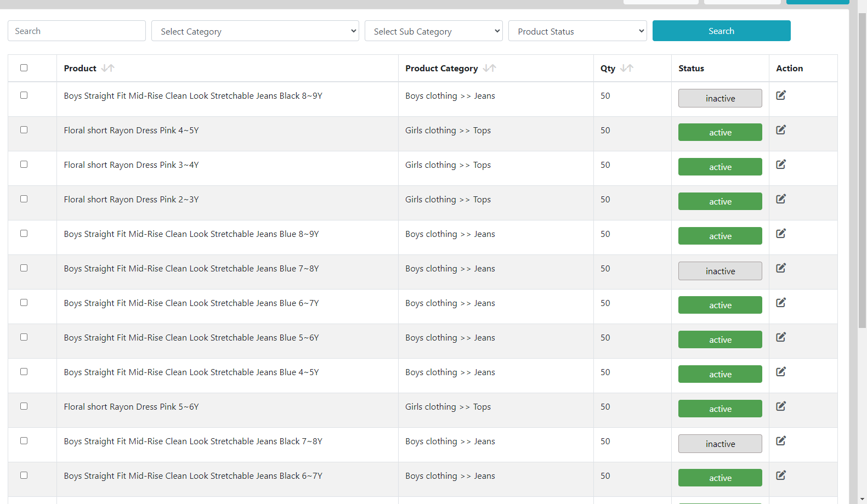This screenshot has width=867, height=504.
Task: Click Qty 50 in Jeans Black 7~8Y row
Action: 605,441
